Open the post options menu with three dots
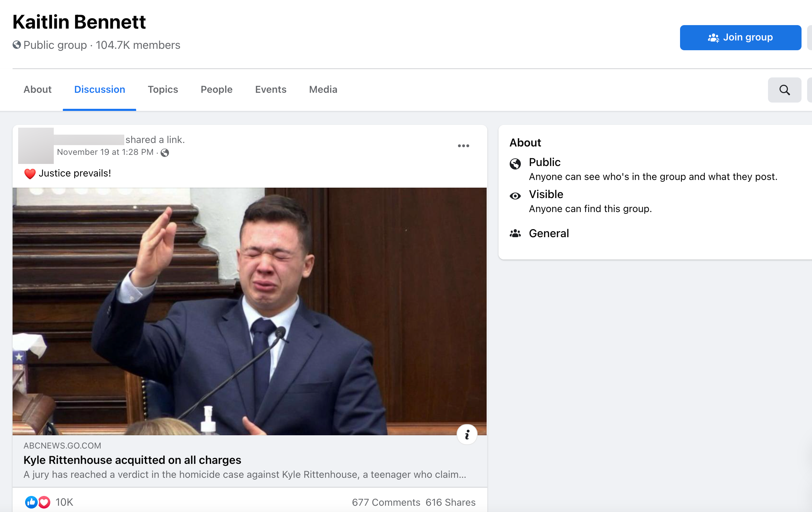This screenshot has height=512, width=812. click(x=464, y=145)
